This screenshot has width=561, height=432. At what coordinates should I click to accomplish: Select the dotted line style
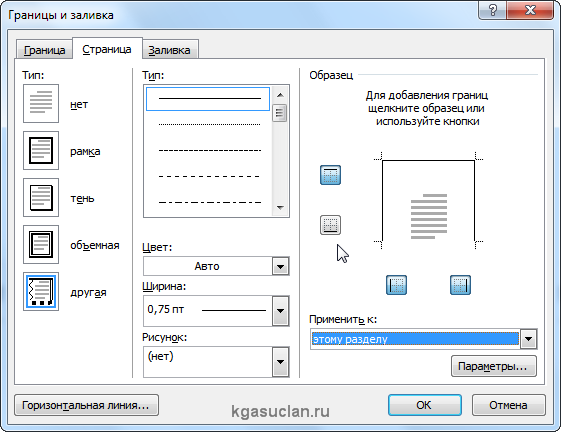[209, 125]
